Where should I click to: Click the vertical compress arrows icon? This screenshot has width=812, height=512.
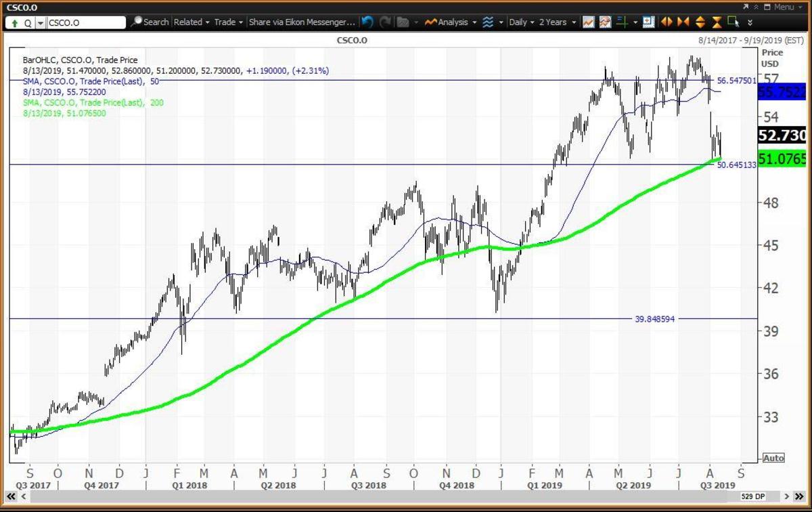[x=717, y=22]
